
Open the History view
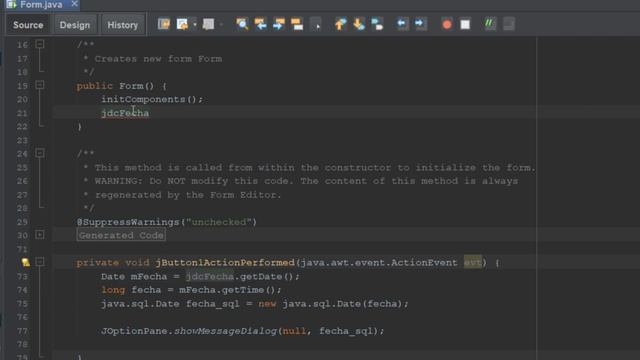click(x=122, y=25)
